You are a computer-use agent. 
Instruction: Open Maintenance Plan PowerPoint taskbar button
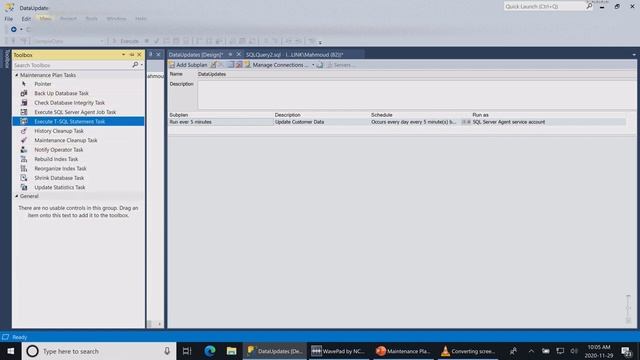[403, 351]
